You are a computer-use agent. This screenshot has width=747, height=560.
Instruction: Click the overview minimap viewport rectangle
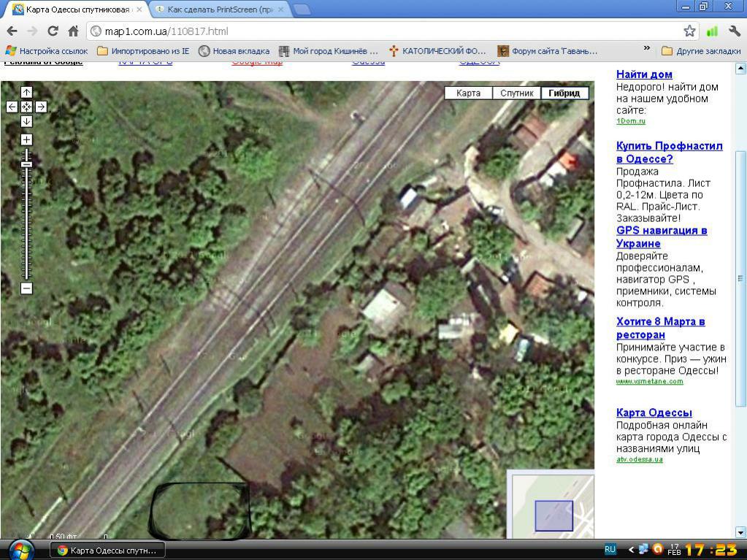point(553,515)
